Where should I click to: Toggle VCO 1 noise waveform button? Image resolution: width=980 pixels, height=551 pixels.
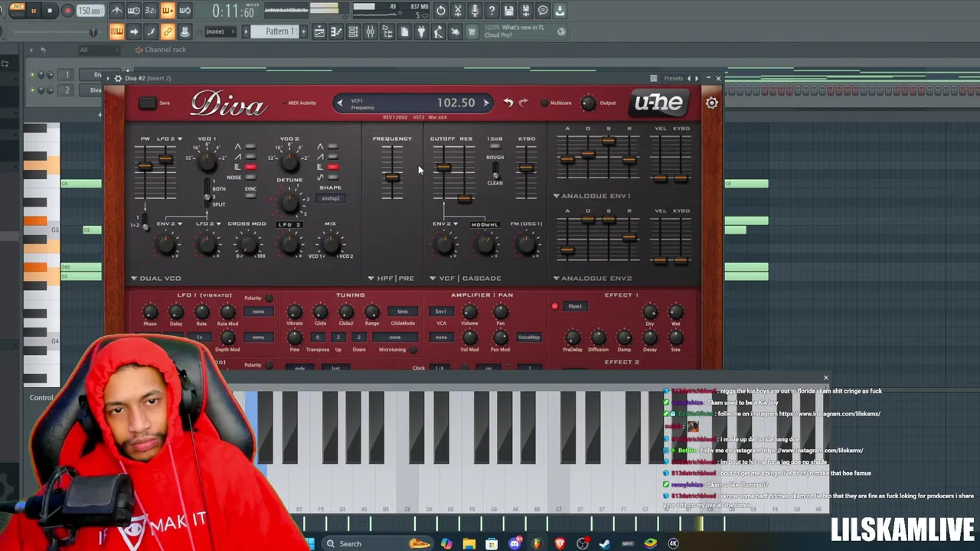pyautogui.click(x=250, y=177)
